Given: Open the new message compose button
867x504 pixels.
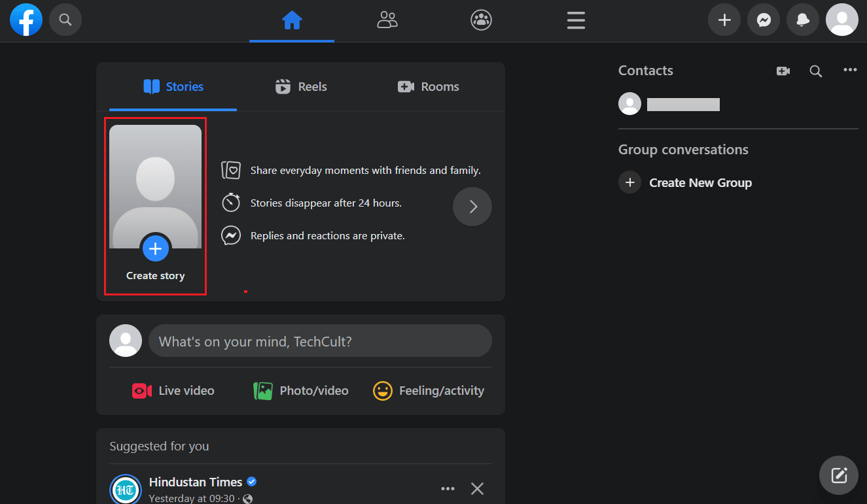Looking at the screenshot, I should (839, 475).
